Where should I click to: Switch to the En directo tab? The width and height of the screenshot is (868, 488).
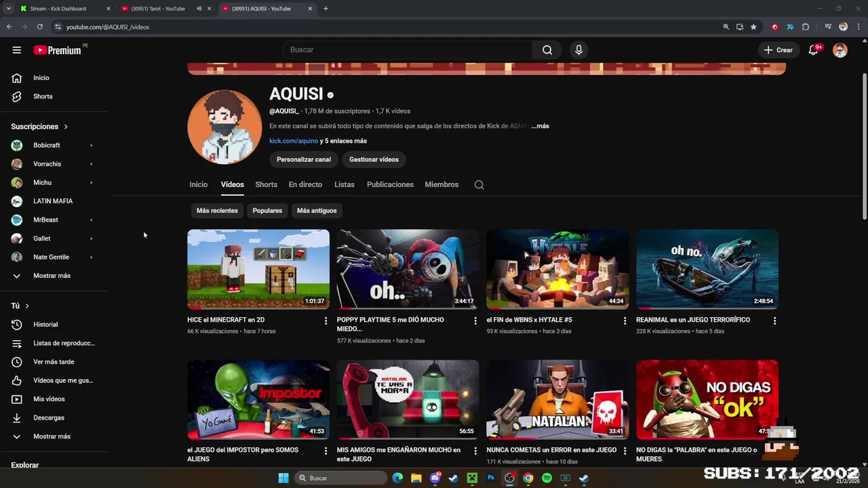pos(305,184)
